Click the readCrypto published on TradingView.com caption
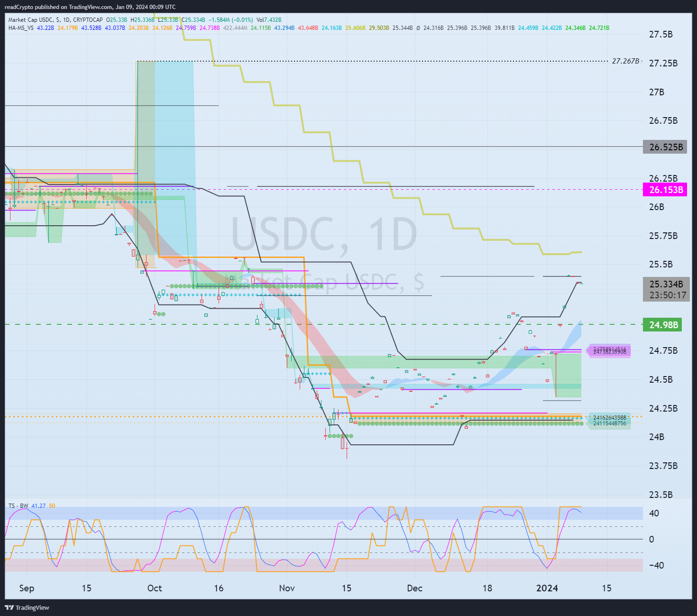Viewport: 697px width, 616px height. click(90, 7)
